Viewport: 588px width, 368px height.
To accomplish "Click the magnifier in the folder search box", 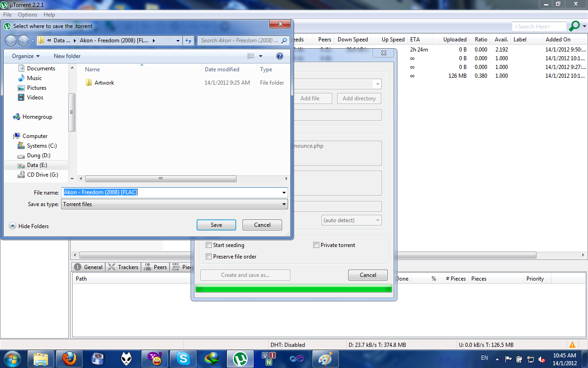I will coord(285,40).
